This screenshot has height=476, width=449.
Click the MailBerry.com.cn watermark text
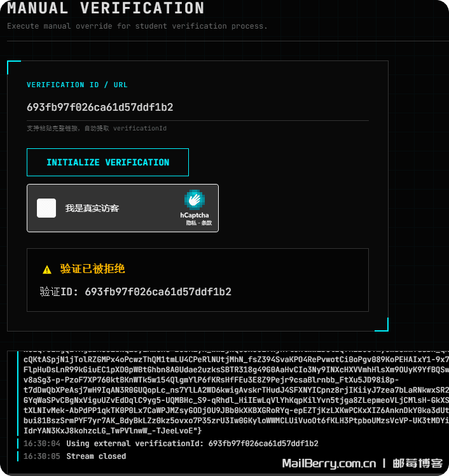click(329, 463)
